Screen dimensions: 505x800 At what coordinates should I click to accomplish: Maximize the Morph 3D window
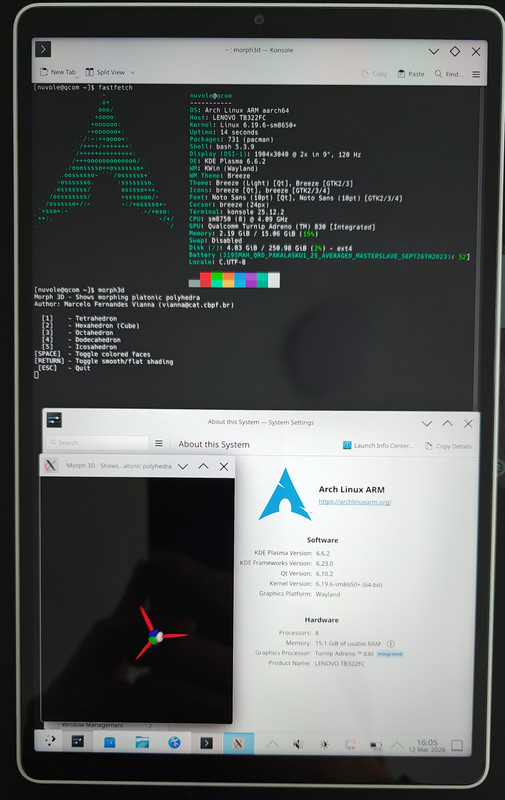pyautogui.click(x=203, y=466)
